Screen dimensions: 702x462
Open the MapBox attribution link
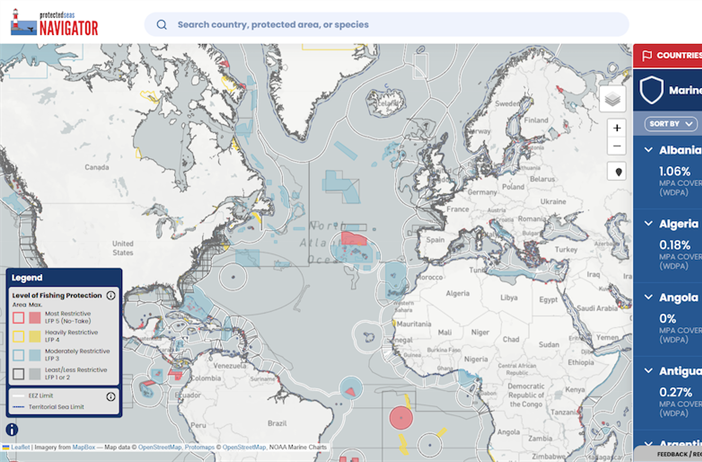click(x=84, y=447)
